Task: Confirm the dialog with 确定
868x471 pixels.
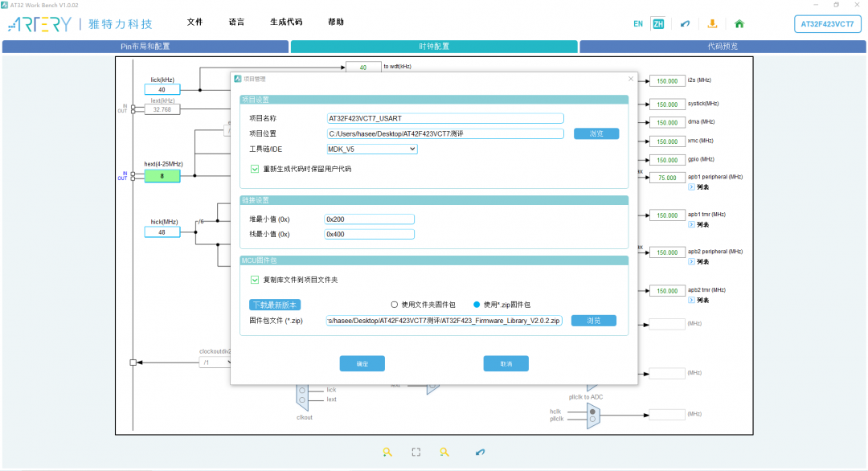Action: (362, 363)
